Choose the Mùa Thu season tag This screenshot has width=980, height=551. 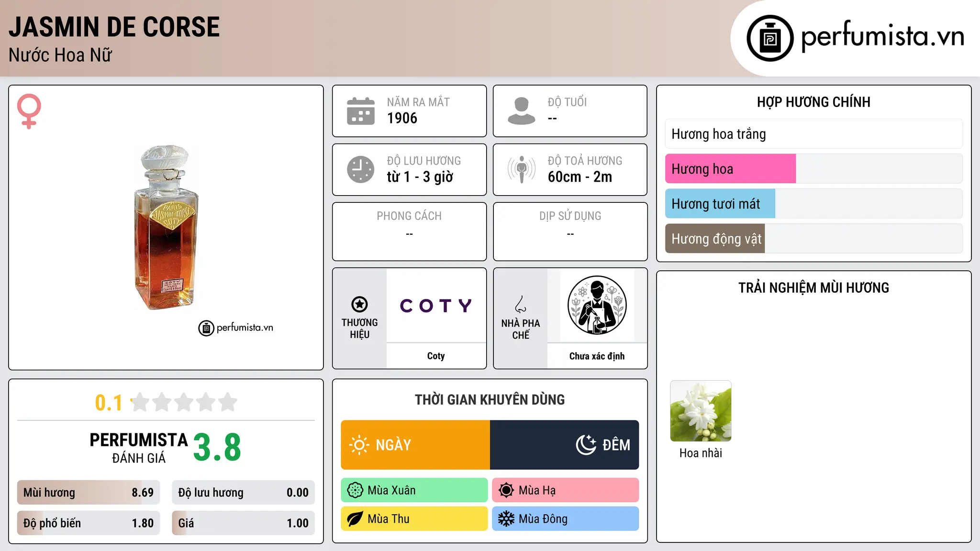[x=414, y=519]
